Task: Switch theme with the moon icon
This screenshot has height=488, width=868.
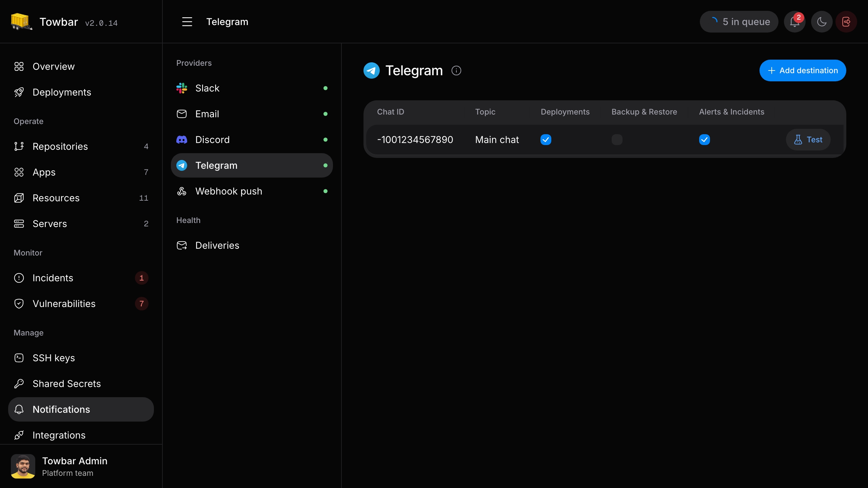Action: point(822,22)
